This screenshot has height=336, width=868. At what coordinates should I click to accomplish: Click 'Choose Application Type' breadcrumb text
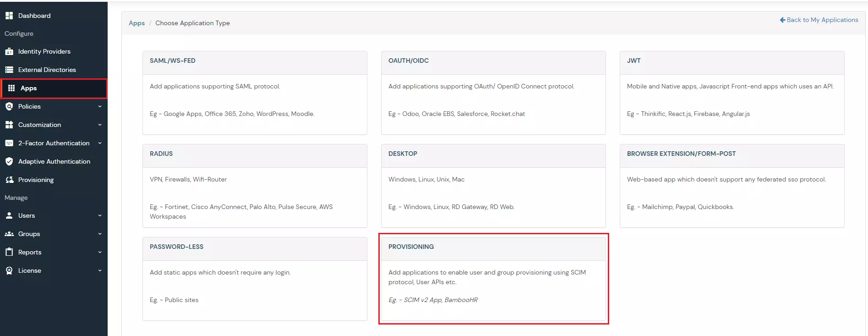(192, 23)
